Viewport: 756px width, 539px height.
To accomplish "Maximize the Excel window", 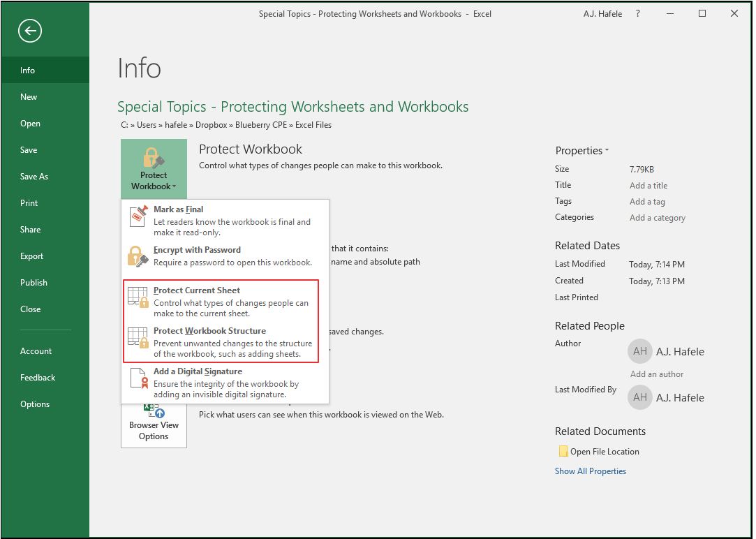I will point(702,13).
